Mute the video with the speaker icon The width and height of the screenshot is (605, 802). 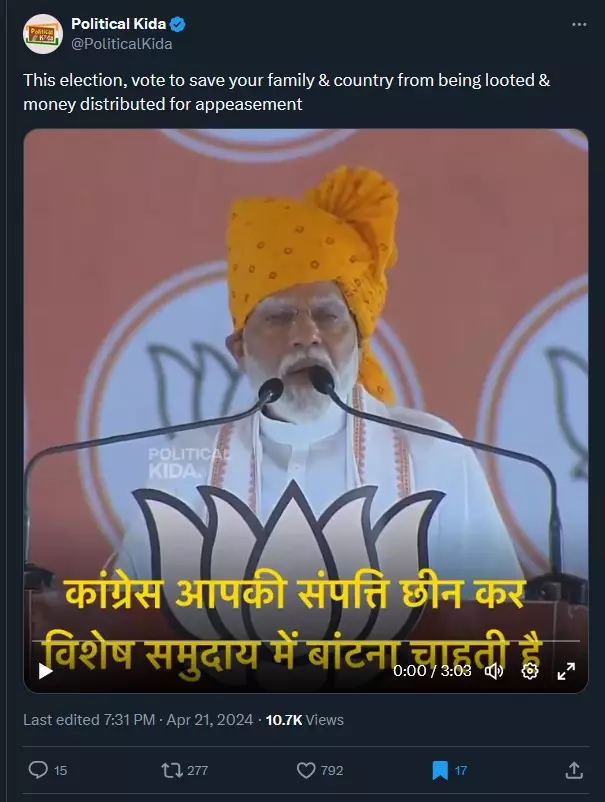click(494, 671)
